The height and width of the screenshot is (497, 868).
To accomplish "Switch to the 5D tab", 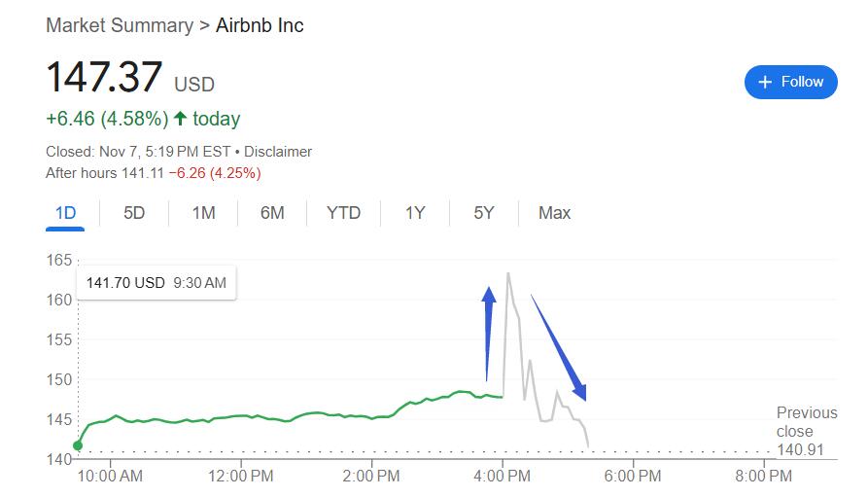I will 134,213.
